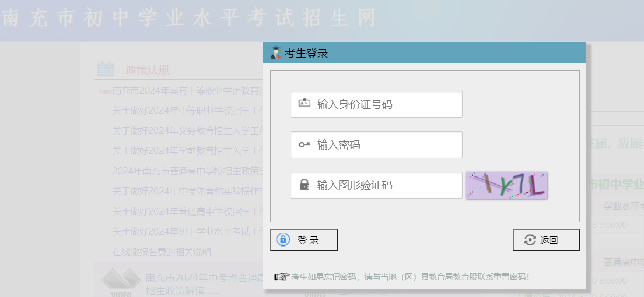Click the refresh arrows icon on 返回 button

click(530, 240)
